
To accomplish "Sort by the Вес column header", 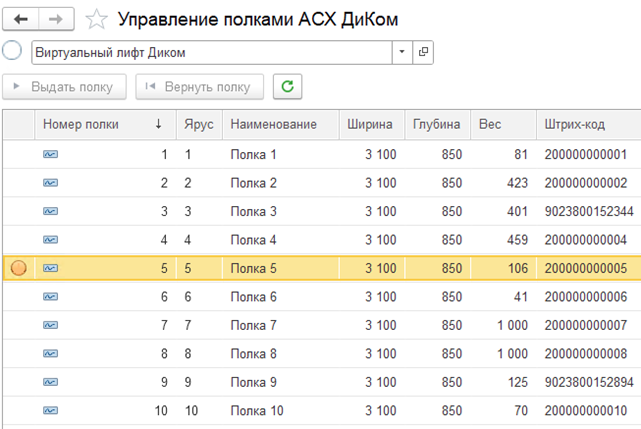I will click(x=490, y=125).
